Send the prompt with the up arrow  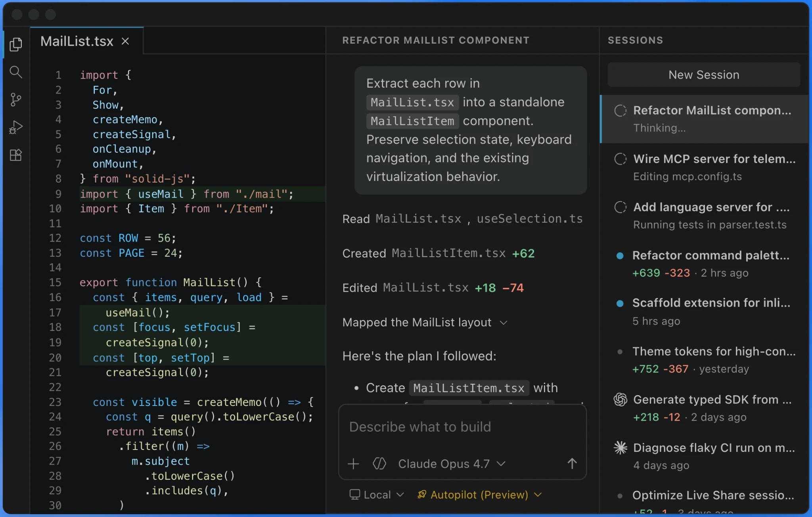pyautogui.click(x=572, y=463)
